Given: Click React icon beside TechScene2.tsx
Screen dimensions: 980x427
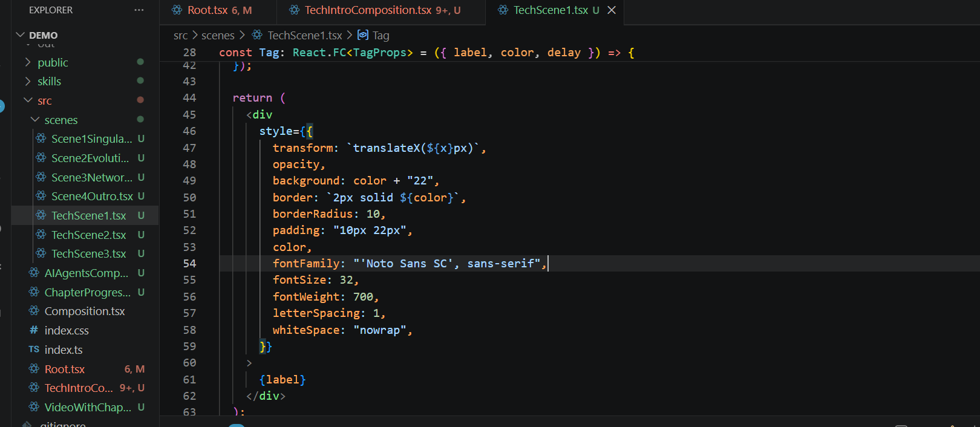Looking at the screenshot, I should pos(41,235).
